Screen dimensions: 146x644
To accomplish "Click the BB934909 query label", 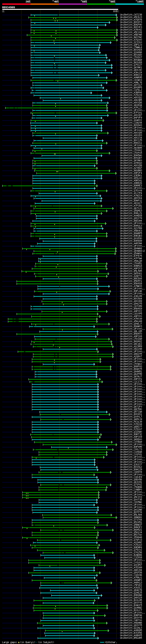I will pyautogui.click(x=8, y=8).
